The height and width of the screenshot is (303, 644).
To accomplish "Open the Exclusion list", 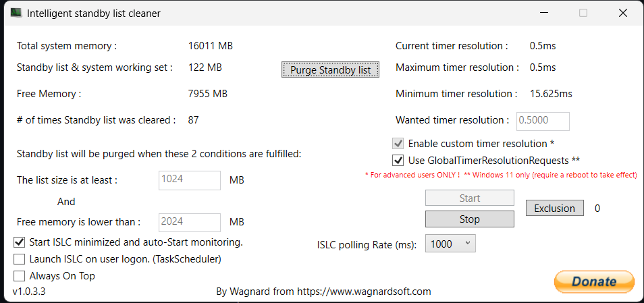I will coord(554,208).
